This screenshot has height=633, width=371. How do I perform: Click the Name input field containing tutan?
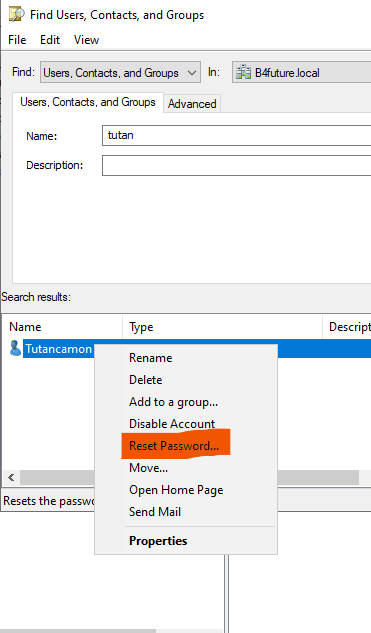(x=237, y=135)
